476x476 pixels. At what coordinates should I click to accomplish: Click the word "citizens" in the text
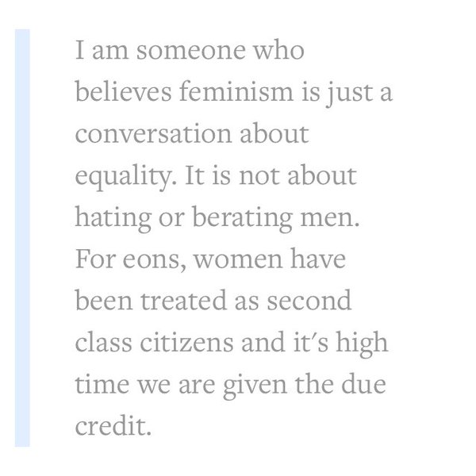point(186,343)
